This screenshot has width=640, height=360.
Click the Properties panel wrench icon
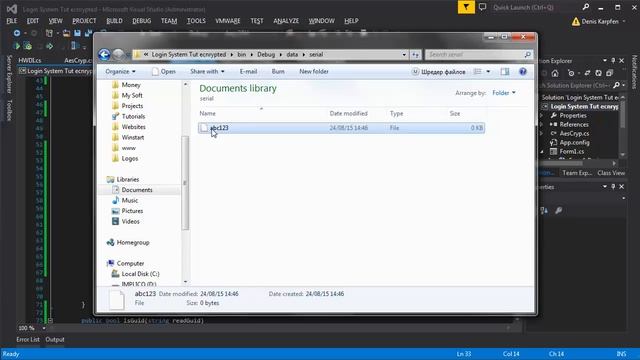558,210
